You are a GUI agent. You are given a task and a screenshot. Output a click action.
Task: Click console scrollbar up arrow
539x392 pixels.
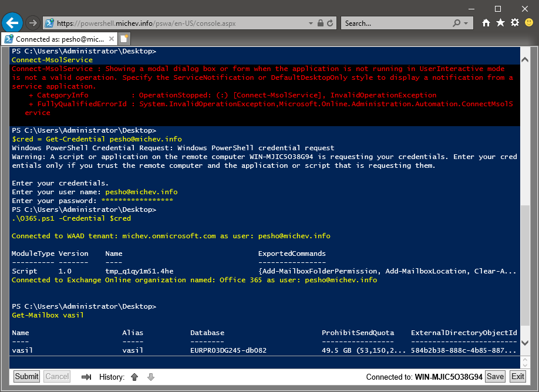525,60
